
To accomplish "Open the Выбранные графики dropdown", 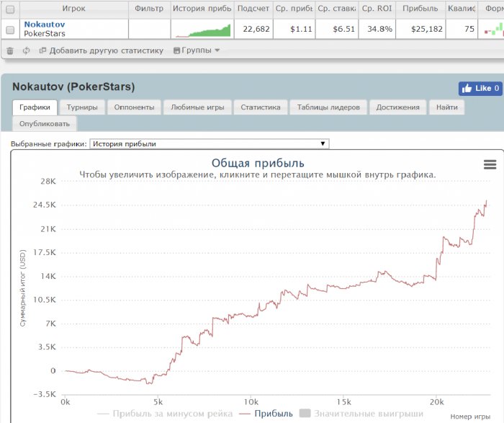I will coord(209,143).
